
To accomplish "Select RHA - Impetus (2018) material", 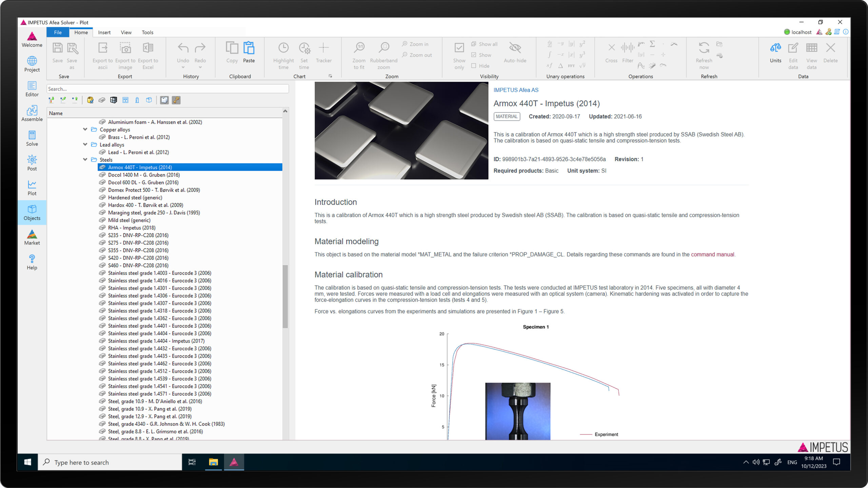I will [x=132, y=228].
